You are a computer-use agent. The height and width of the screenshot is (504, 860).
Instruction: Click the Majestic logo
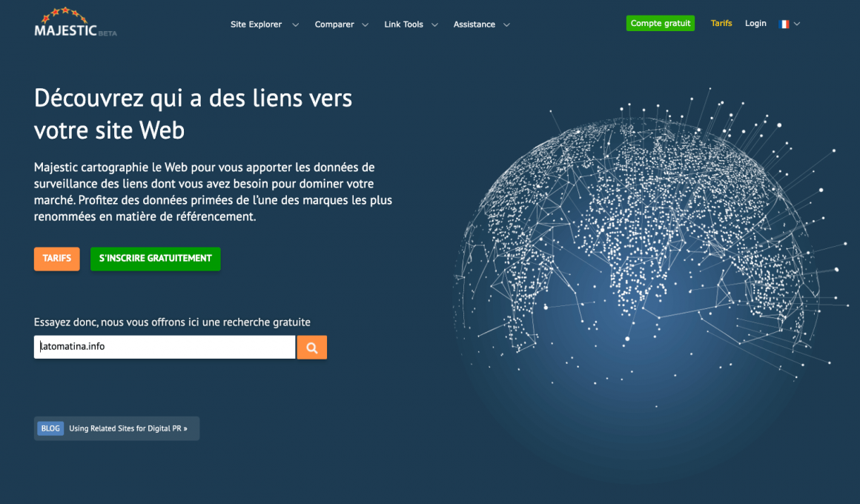pos(75,22)
